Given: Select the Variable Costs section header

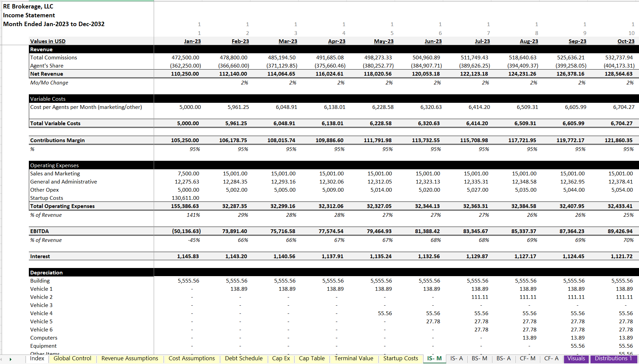Looking at the screenshot, I should coord(91,99).
